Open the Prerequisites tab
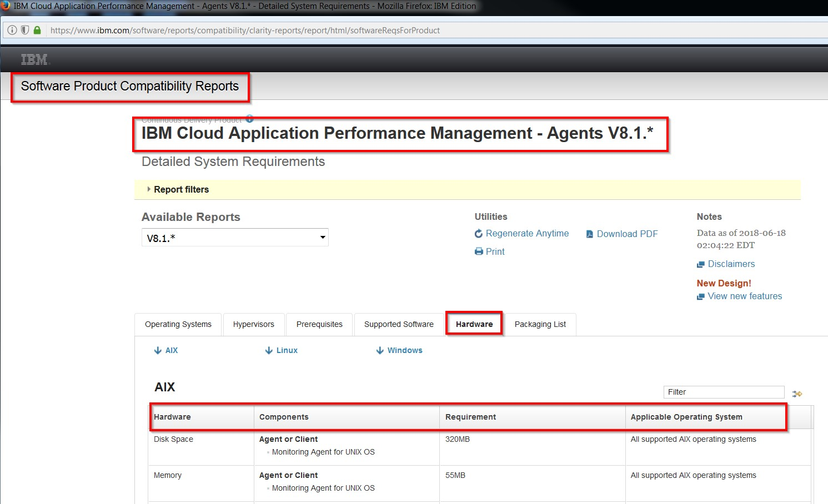This screenshot has width=828, height=504. (319, 324)
